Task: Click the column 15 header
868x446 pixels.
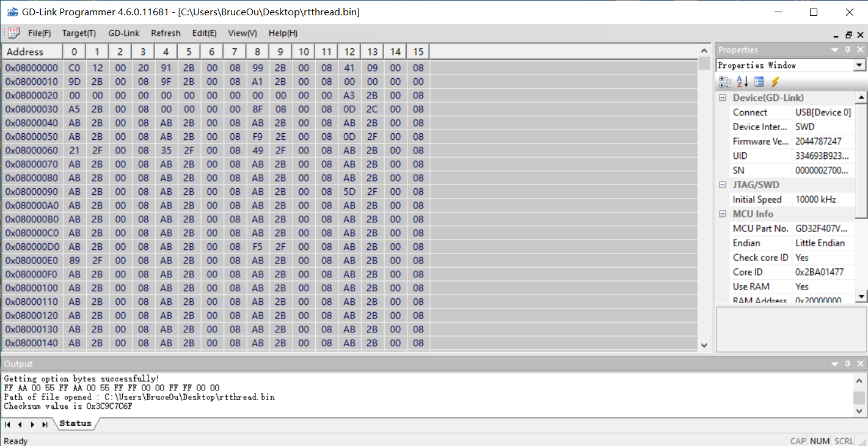Action: click(x=418, y=51)
